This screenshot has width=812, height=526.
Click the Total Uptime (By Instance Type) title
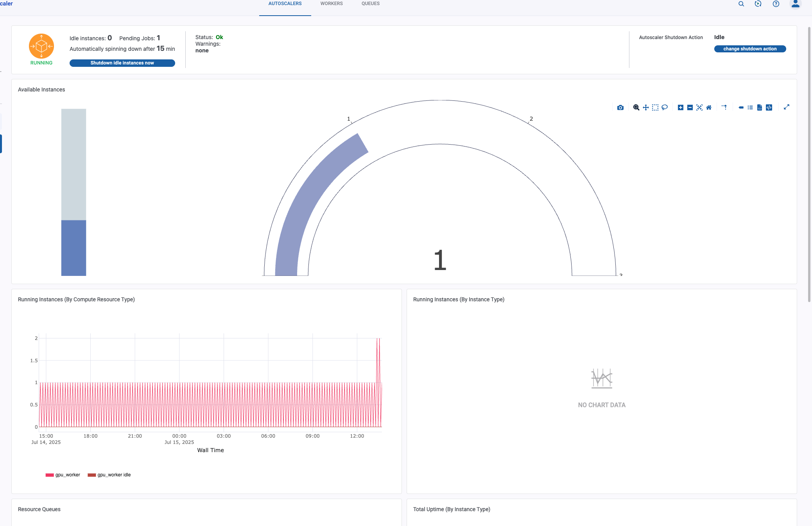click(x=452, y=509)
